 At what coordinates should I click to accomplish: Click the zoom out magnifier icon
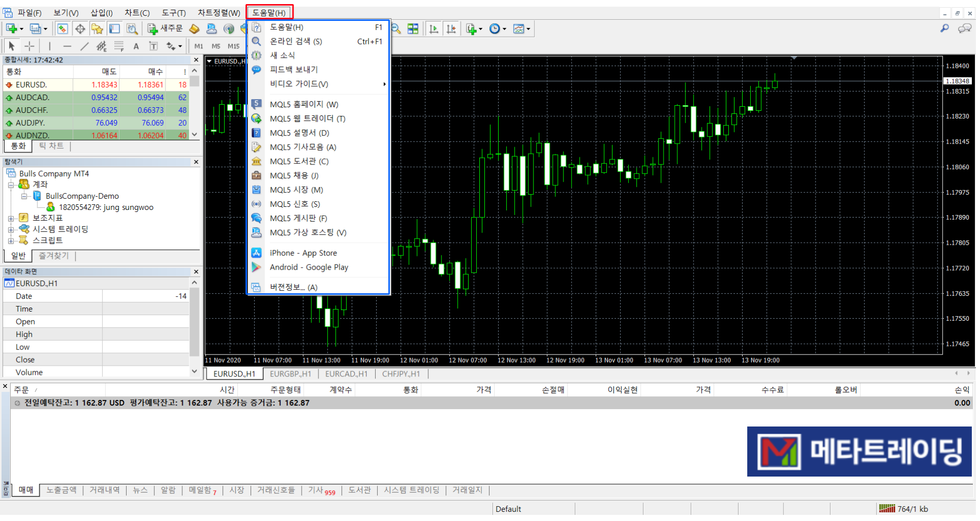[396, 29]
